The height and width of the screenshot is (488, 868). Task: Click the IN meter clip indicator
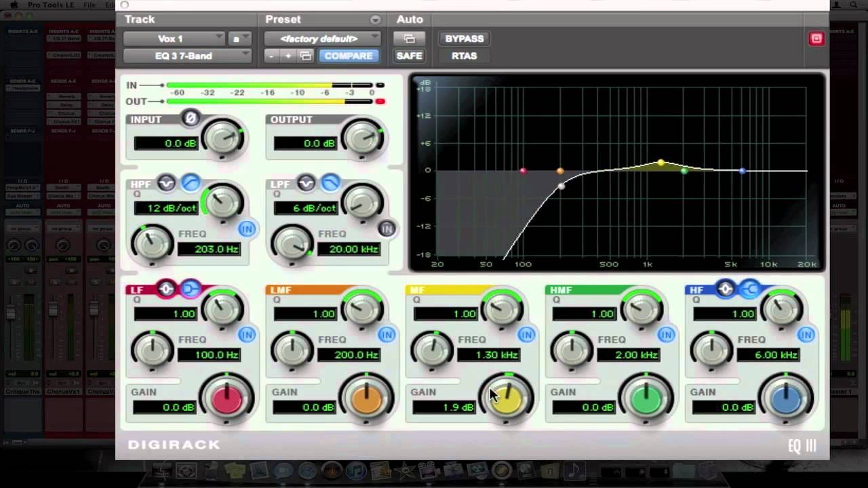click(380, 85)
